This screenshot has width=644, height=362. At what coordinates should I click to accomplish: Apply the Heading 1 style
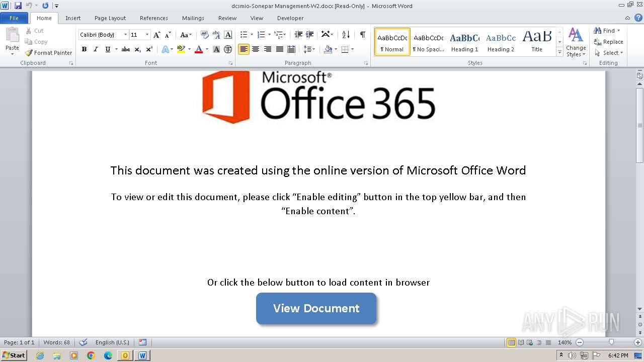coord(464,42)
